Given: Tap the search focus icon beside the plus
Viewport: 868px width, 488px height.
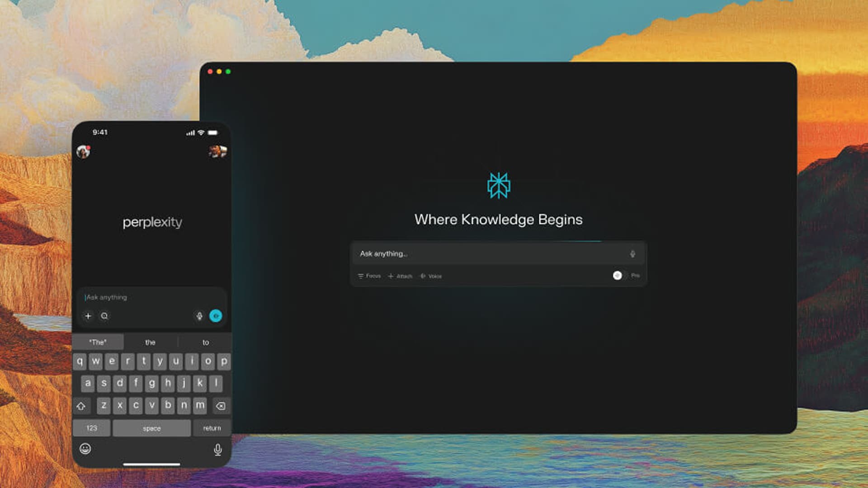Looking at the screenshot, I should 104,316.
